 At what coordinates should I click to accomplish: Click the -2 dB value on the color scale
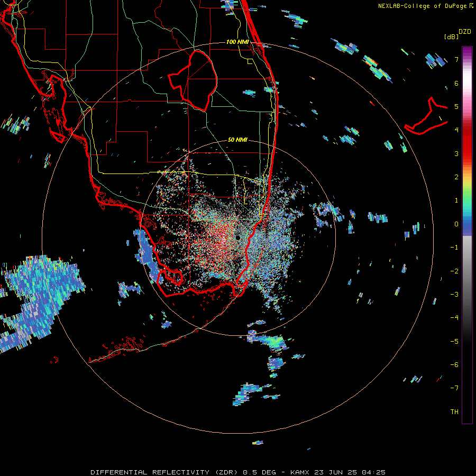[454, 271]
